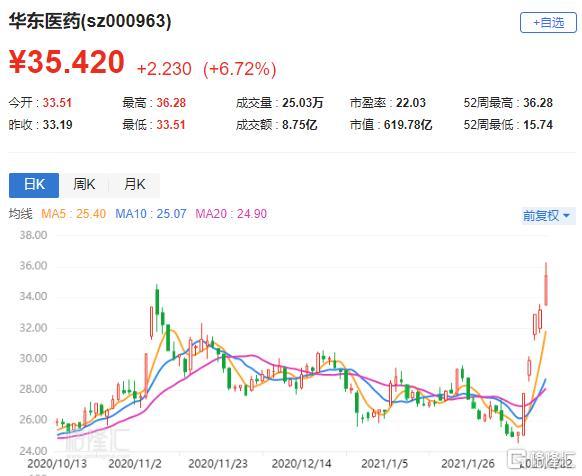The image size is (582, 476).
Task: Switch to the 月K tab
Action: click(x=134, y=185)
